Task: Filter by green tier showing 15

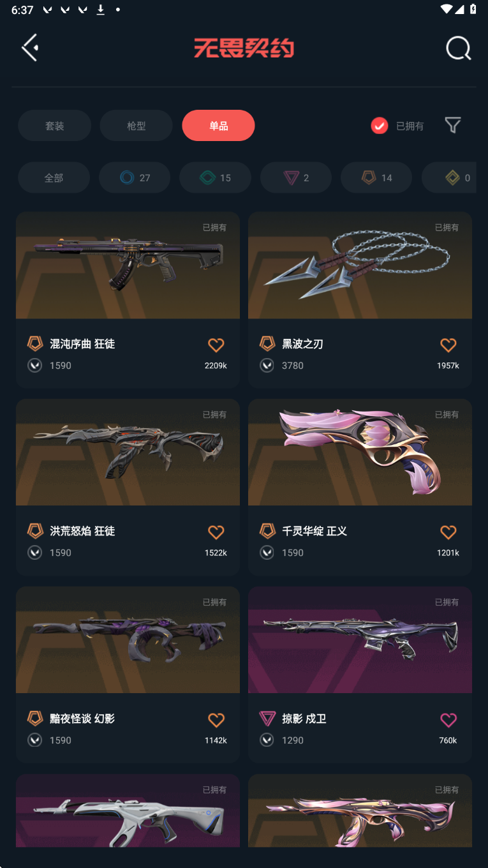Action: click(215, 177)
